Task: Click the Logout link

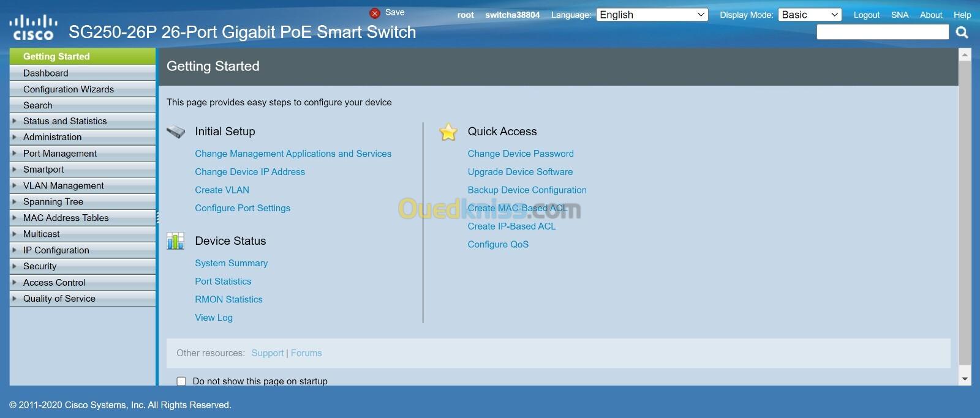Action: [x=866, y=15]
